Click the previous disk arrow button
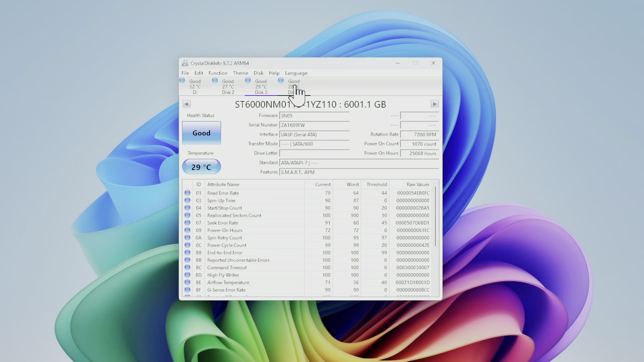644x362 pixels. pyautogui.click(x=186, y=104)
